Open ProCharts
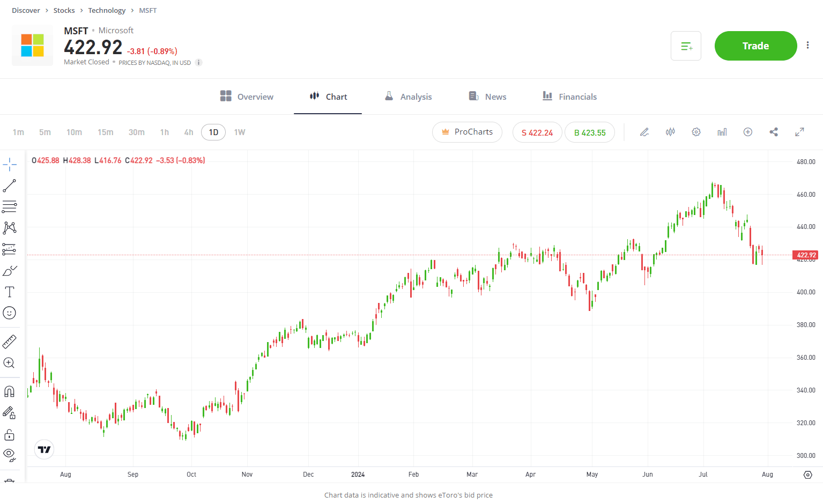Screen dimensions: 823x504 [467, 132]
